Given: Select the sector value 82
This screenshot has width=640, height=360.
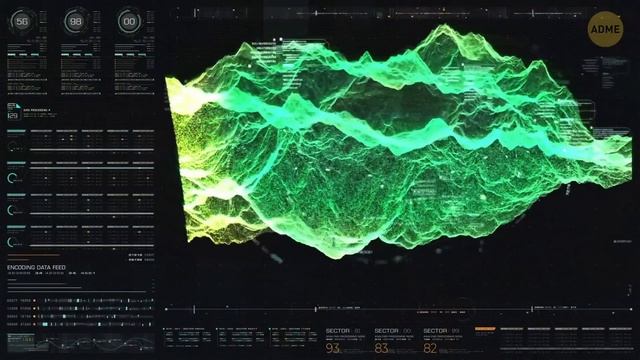Looking at the screenshot, I should point(430,348).
